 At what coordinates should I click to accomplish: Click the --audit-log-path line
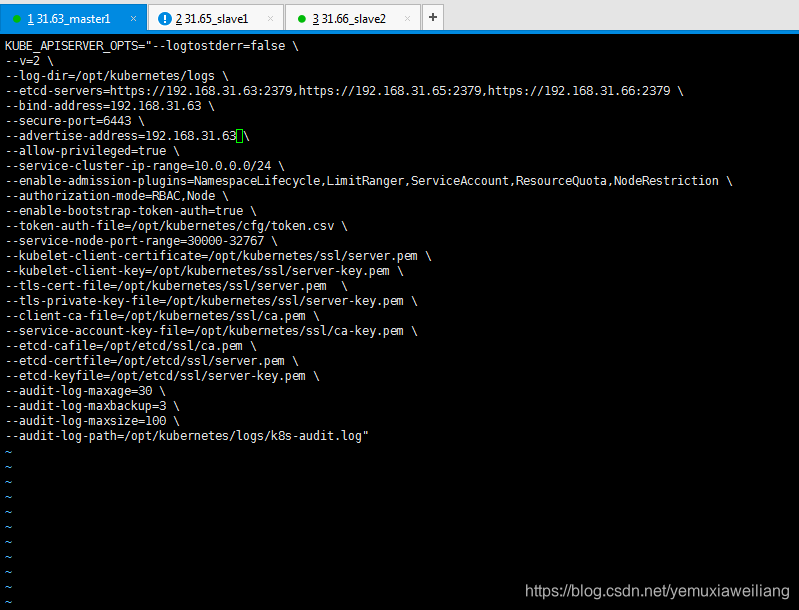pos(187,436)
